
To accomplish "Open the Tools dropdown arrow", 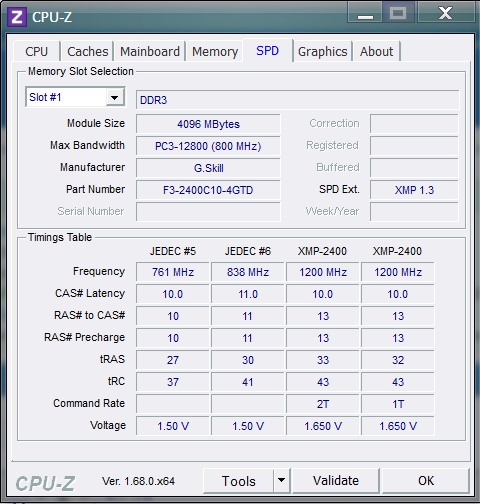I will (282, 480).
